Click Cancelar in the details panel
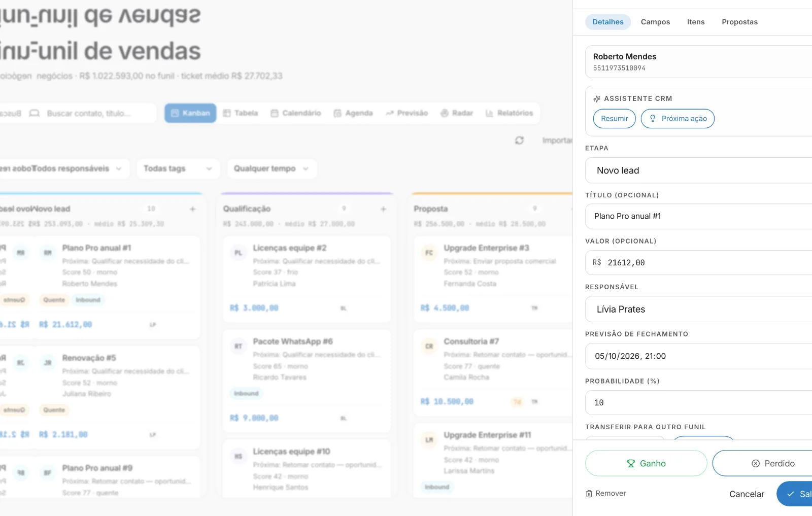812x516 pixels. 747,494
